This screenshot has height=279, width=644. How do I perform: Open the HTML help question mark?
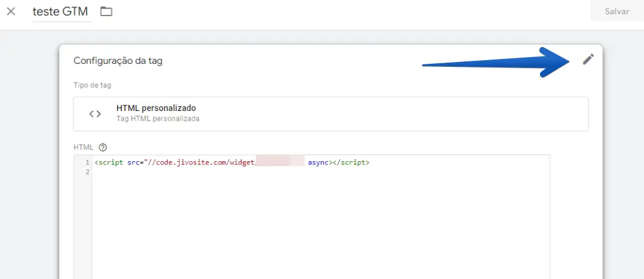tap(103, 148)
